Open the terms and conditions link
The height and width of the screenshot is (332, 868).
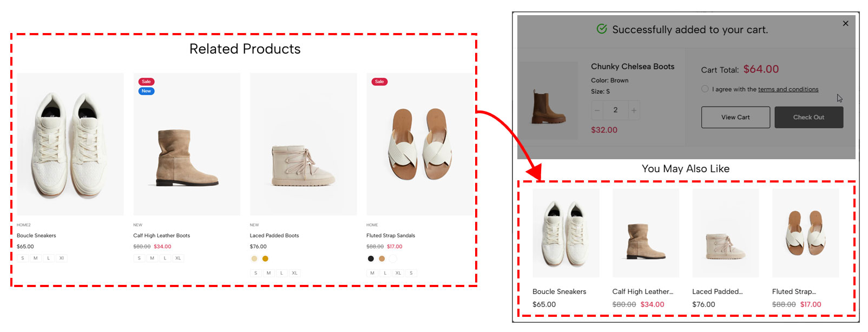click(x=788, y=89)
